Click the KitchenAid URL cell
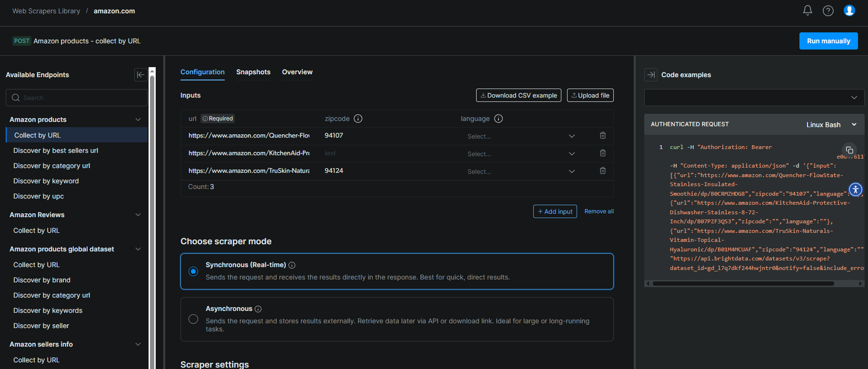This screenshot has height=369, width=868. pyautogui.click(x=249, y=153)
